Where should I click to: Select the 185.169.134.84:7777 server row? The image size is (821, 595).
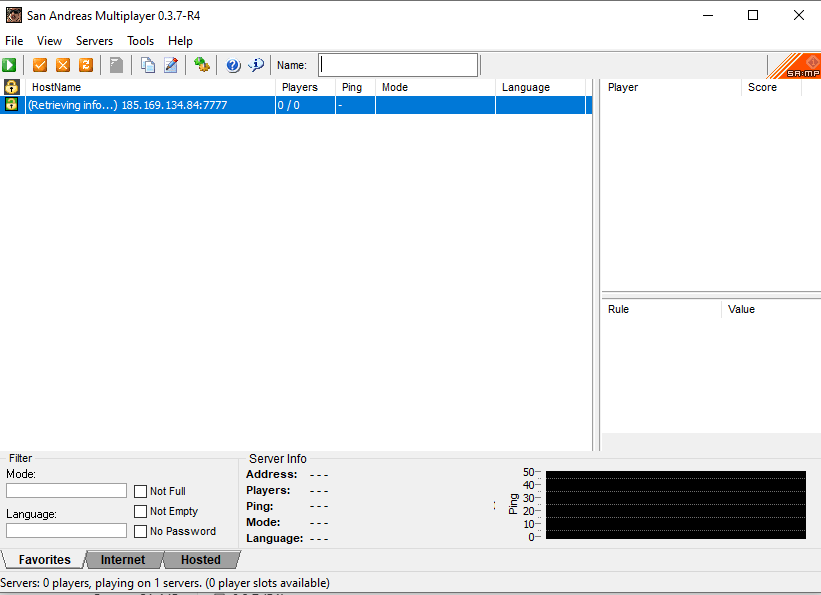[150, 105]
